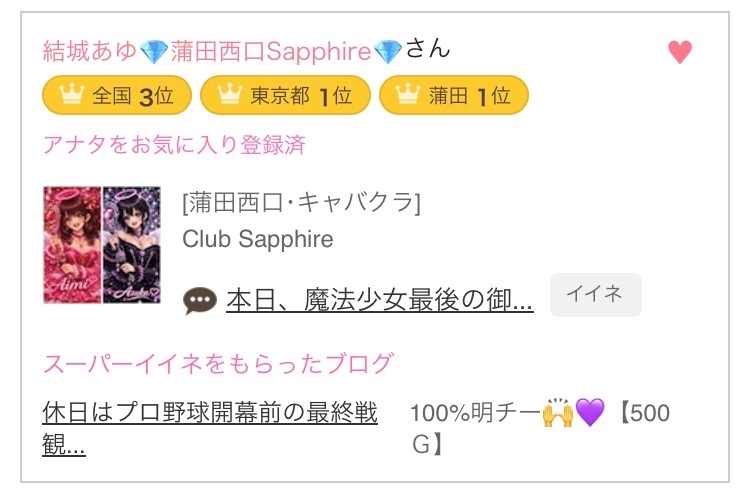Image resolution: width=750 pixels, height=501 pixels.
Task: Click the diamond emoji after Sapphire
Action: 387,51
